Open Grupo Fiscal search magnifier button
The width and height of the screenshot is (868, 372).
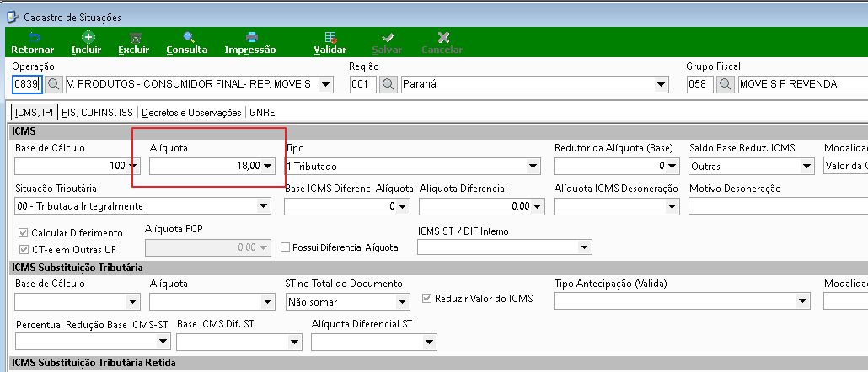(x=726, y=84)
